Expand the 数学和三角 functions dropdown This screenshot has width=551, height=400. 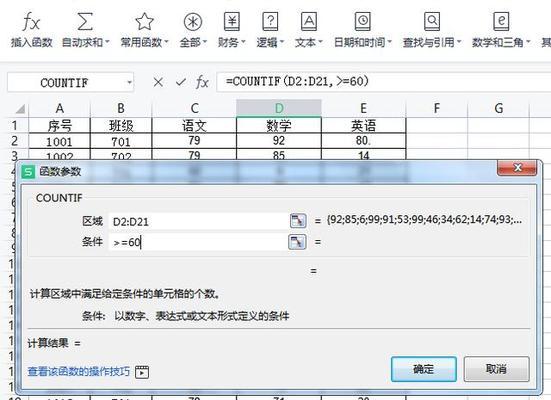point(528,43)
